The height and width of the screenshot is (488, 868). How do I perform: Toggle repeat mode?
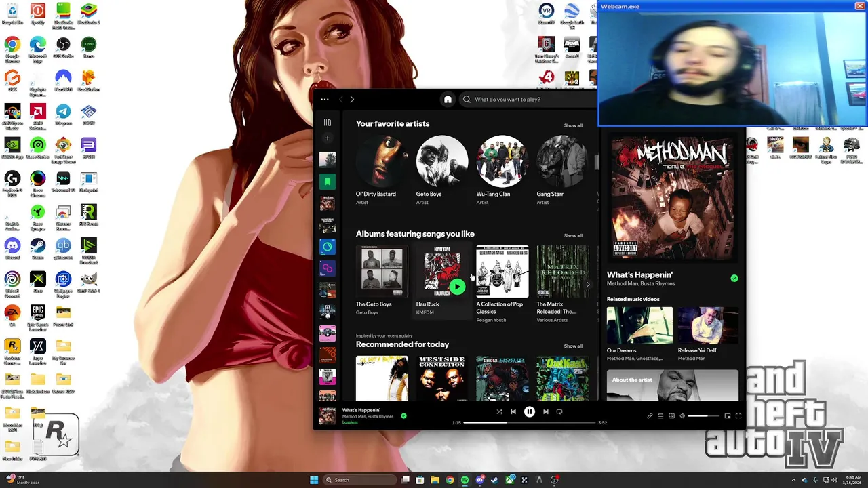(x=559, y=411)
